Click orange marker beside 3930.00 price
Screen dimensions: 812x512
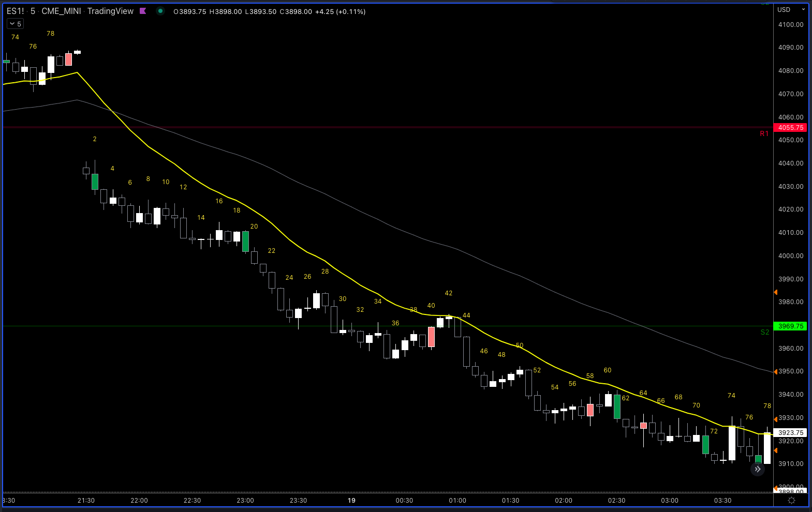click(x=775, y=419)
